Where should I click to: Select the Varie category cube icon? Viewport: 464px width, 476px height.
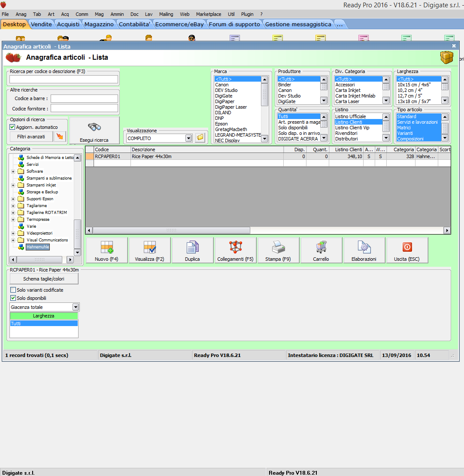click(21, 226)
